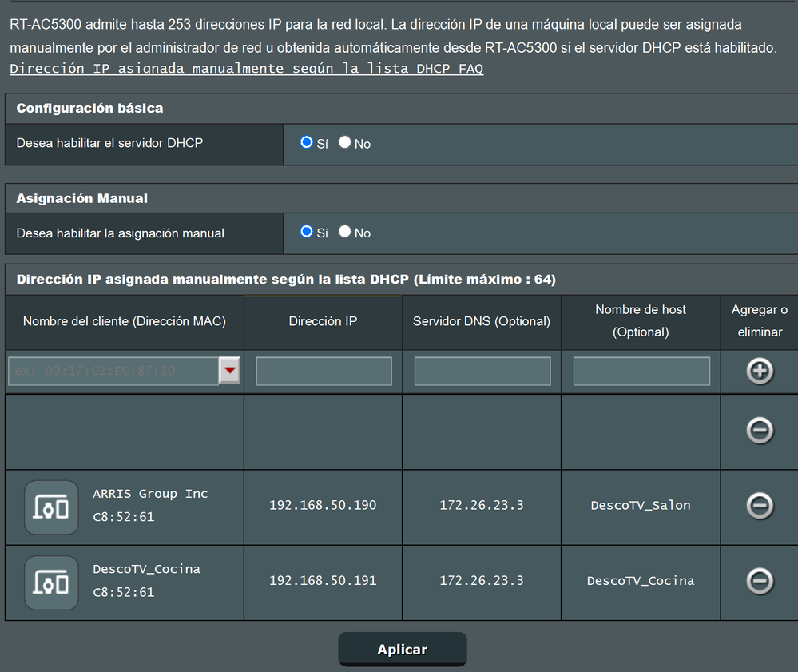Delete the empty reservation row
Screen dimensions: 798x672
(758, 430)
